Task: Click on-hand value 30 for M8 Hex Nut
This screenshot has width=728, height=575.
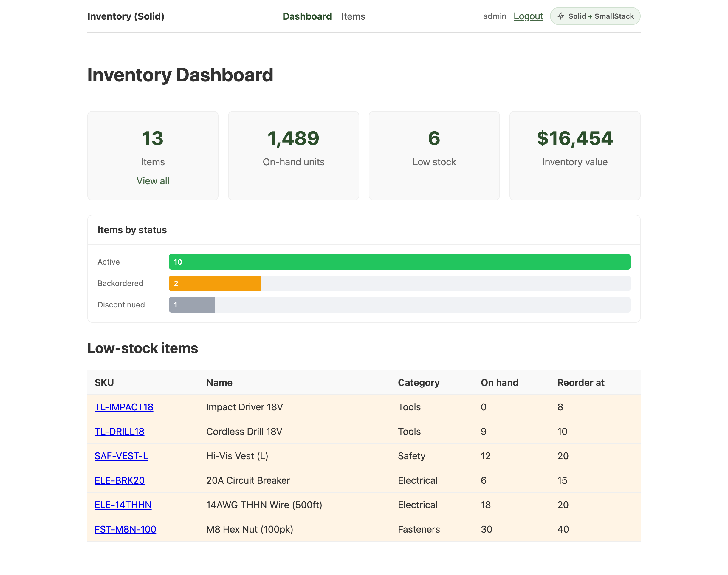Action: pyautogui.click(x=486, y=529)
